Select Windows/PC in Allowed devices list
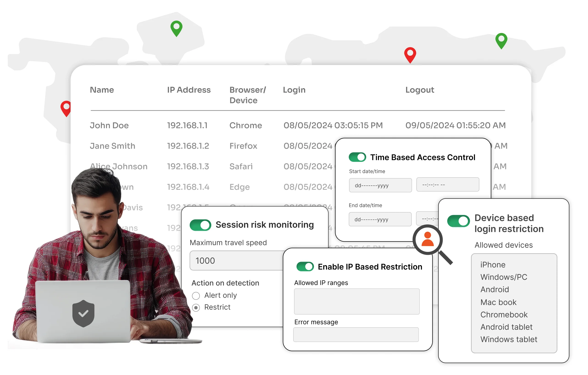Screen dimensions: 588x375 click(504, 277)
